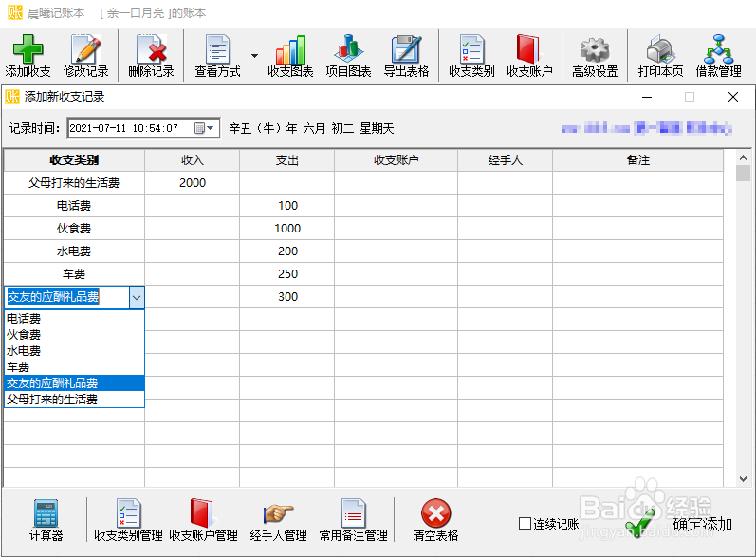756x558 pixels.
Task: Minimize the 添加新收支记录 dialog
Action: click(x=647, y=97)
